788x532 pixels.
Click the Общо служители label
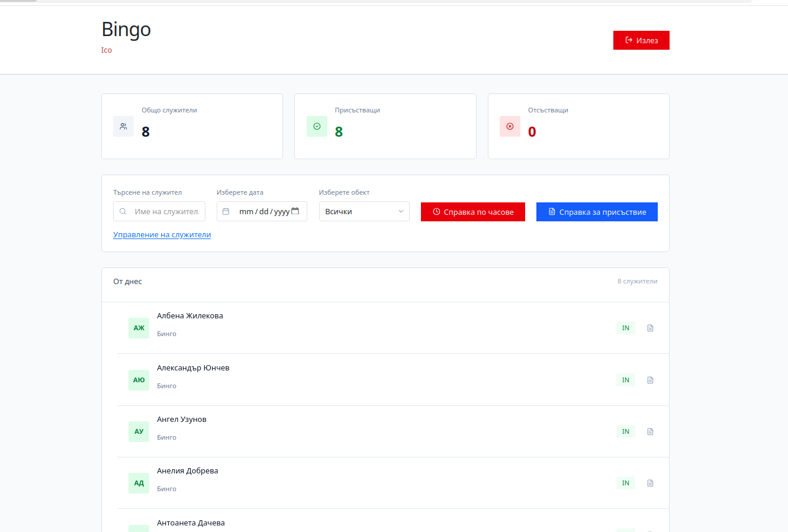(x=169, y=110)
